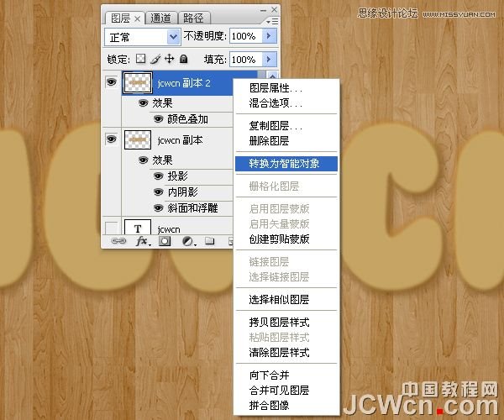This screenshot has width=504, height=420.
Task: Open the fx layer style button
Action: point(143,241)
